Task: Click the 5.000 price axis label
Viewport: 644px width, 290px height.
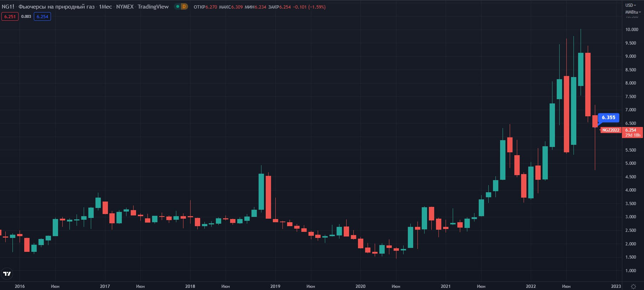Action: pyautogui.click(x=631, y=163)
